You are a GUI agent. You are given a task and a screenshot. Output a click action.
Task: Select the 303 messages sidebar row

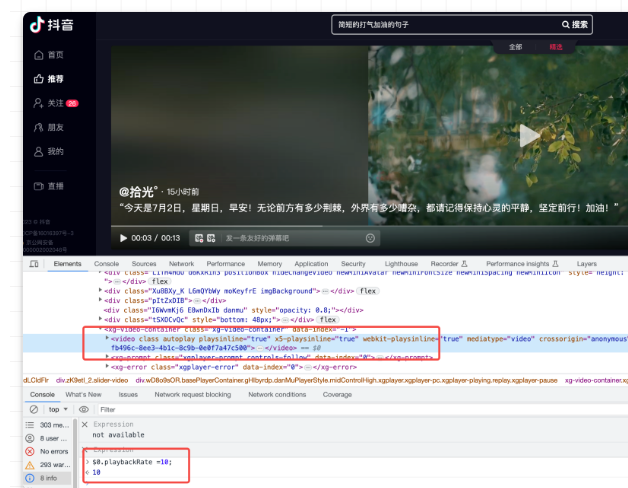tap(47, 425)
